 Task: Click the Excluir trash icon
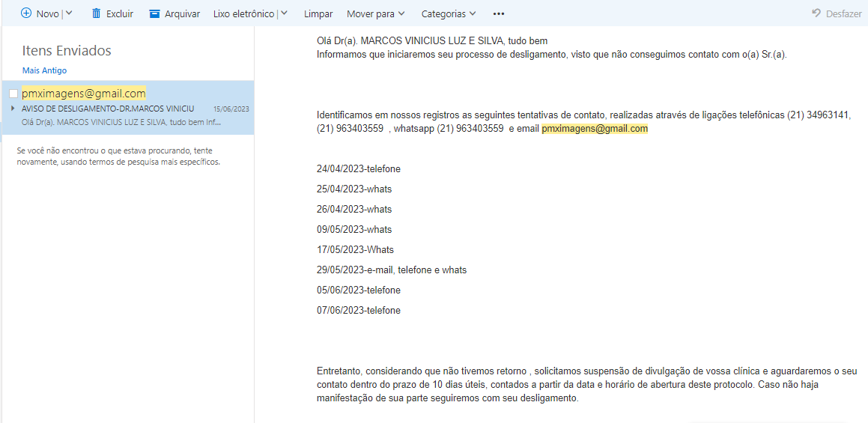tap(97, 13)
